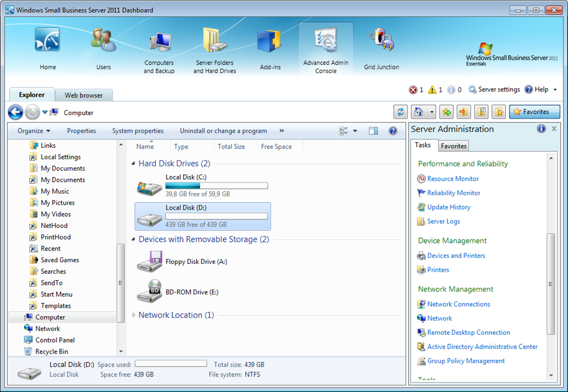Click Local Disk (C:) usage bar
568x392 pixels.
point(217,186)
